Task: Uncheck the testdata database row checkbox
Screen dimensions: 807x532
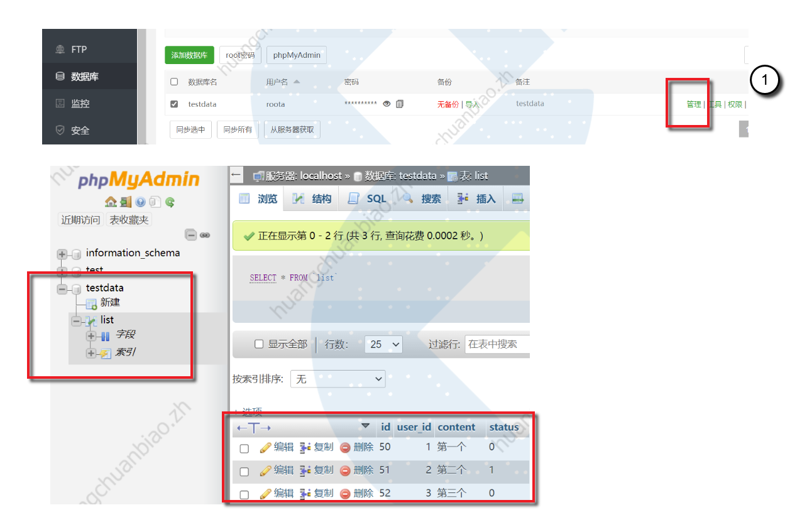Action: tap(173, 104)
